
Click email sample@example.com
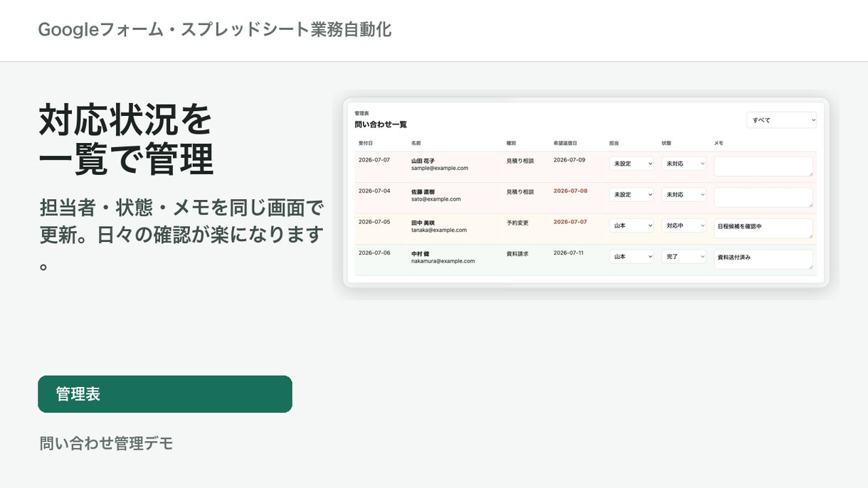point(440,168)
